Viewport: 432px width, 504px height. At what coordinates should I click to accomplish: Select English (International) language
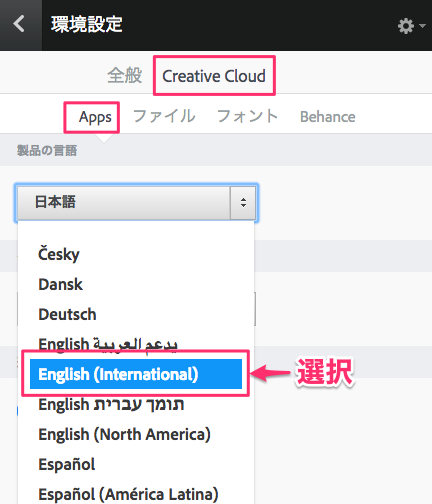click(x=136, y=374)
